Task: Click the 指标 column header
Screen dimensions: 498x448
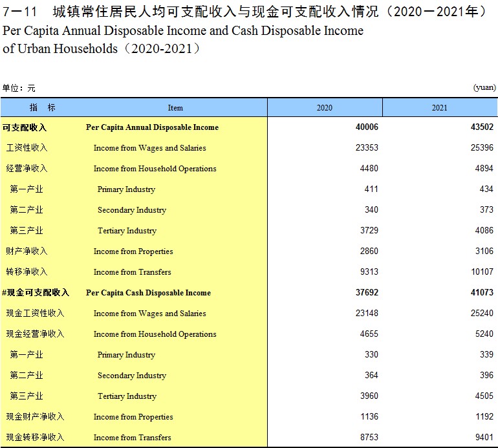Action: 42,107
